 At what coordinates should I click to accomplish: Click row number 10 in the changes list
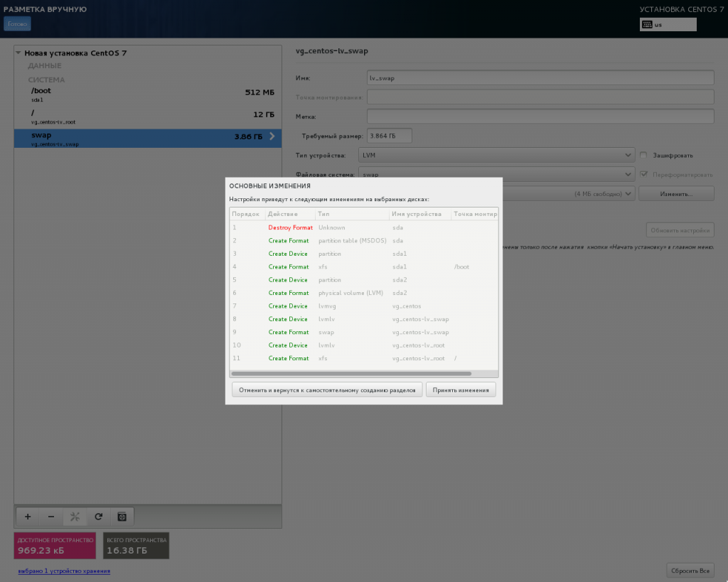pyautogui.click(x=237, y=345)
